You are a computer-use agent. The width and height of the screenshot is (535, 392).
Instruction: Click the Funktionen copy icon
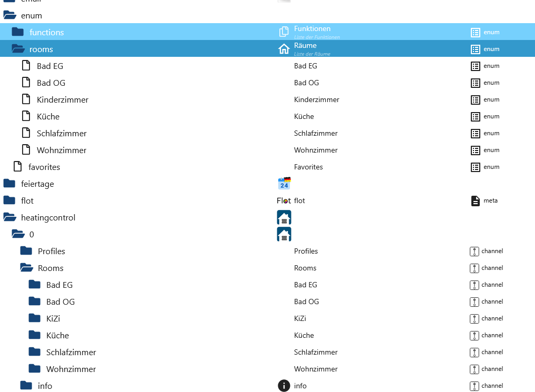(x=284, y=32)
